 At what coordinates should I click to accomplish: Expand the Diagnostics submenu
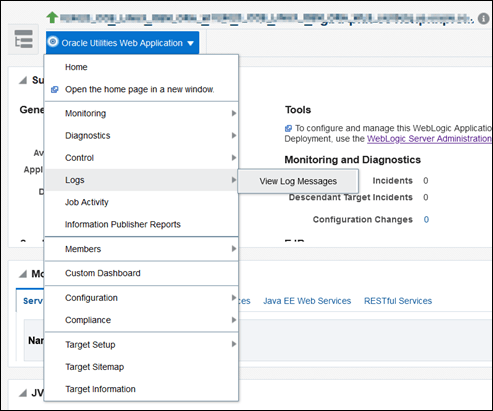tap(141, 136)
